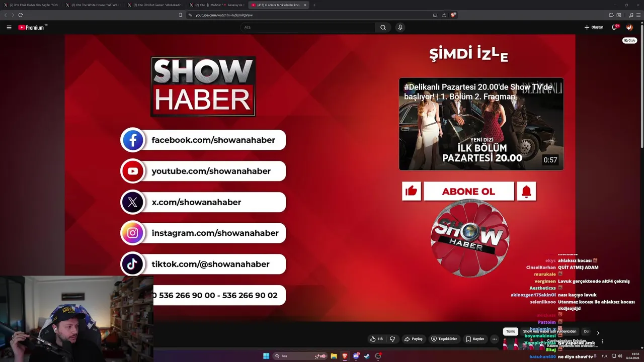The image size is (644, 362).
Task: Open the YouTube hamburger guide menu
Action: pyautogui.click(x=9, y=27)
